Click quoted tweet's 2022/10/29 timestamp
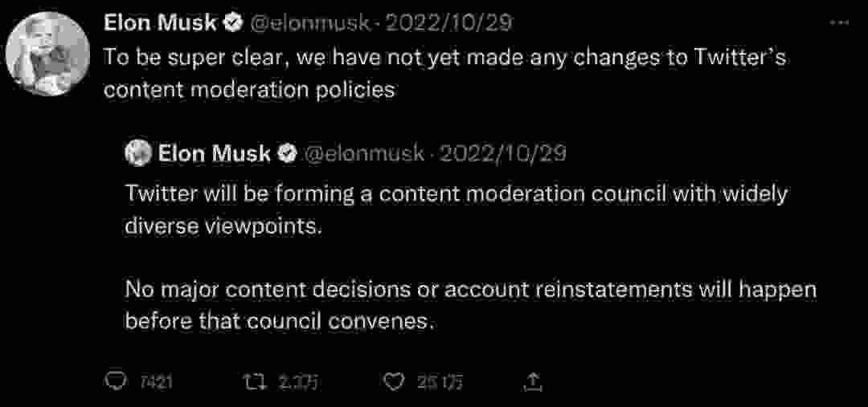This screenshot has width=868, height=407. point(501,154)
